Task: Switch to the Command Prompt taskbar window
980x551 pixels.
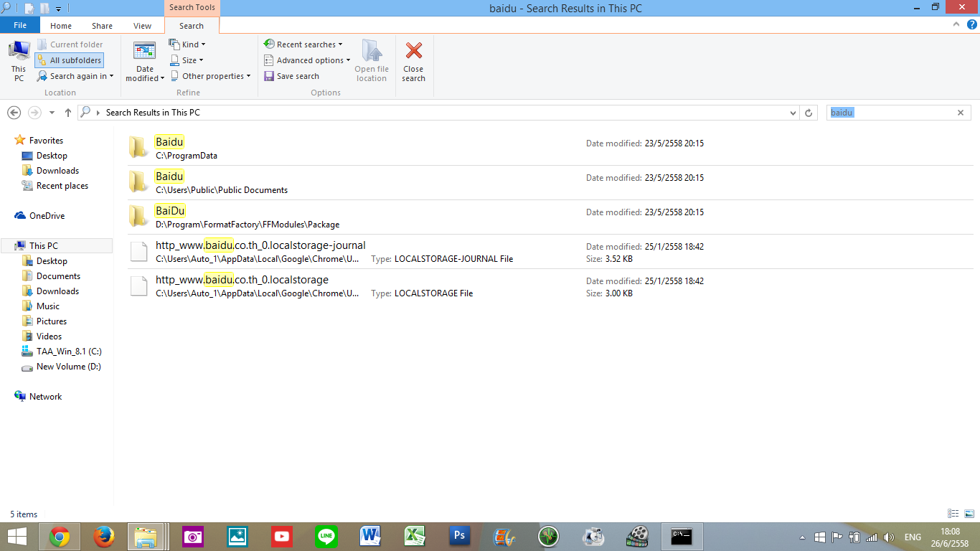Action: coord(682,537)
